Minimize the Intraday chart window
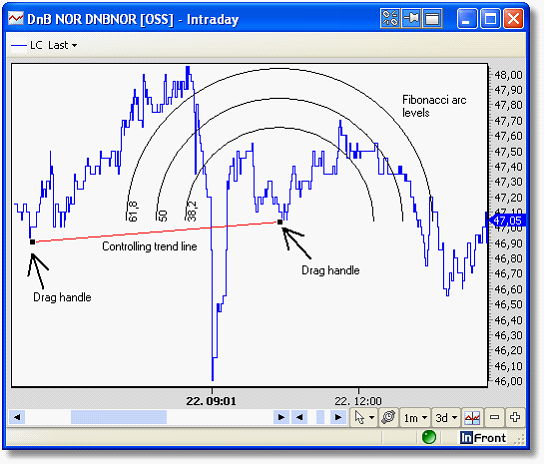Screen dimensions: 545x465 pyautogui.click(x=466, y=18)
